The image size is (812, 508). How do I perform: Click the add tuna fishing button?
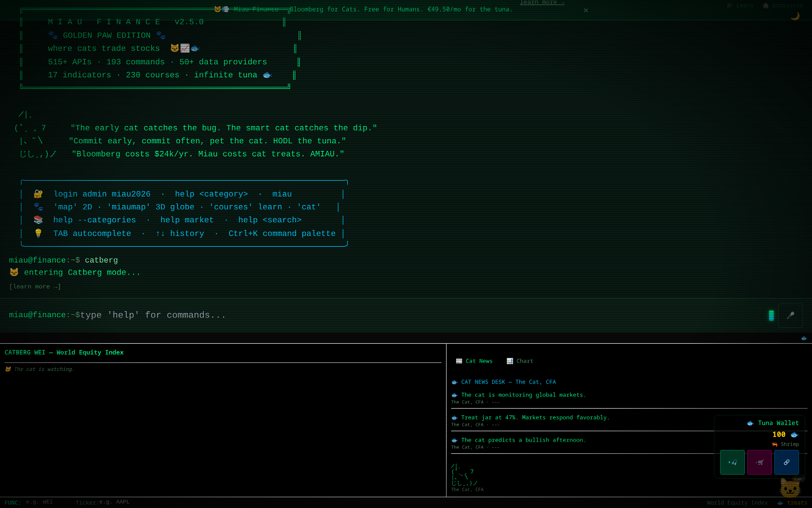point(732,462)
